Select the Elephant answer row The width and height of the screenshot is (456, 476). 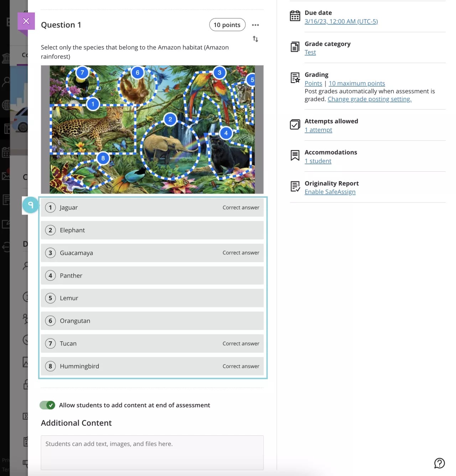click(x=152, y=230)
